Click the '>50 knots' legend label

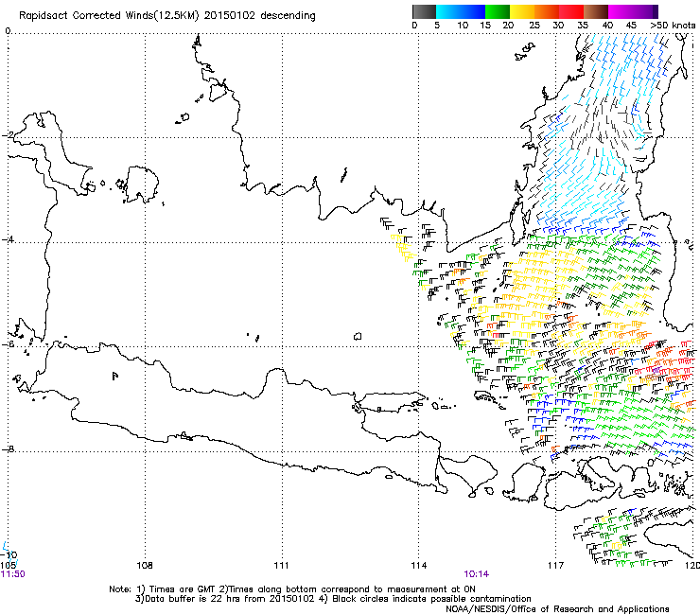[673, 26]
